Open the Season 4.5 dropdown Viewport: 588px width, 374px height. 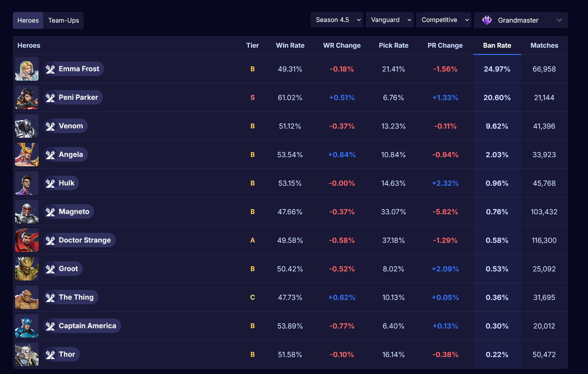[337, 20]
